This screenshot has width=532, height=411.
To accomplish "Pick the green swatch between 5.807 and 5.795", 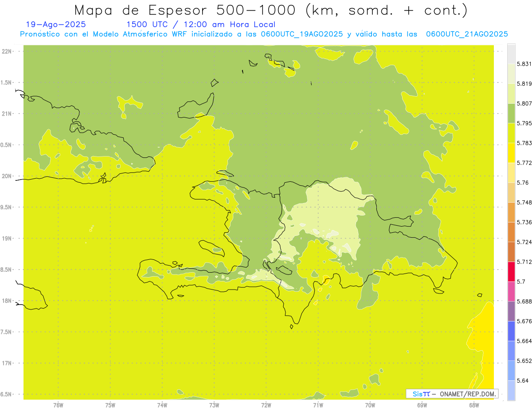I will [511, 114].
